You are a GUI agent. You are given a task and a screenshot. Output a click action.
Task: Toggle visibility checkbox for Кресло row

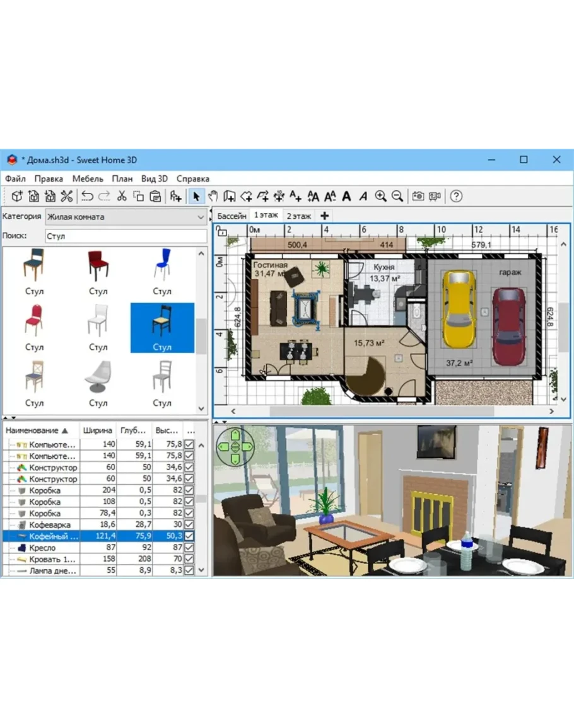tap(189, 548)
